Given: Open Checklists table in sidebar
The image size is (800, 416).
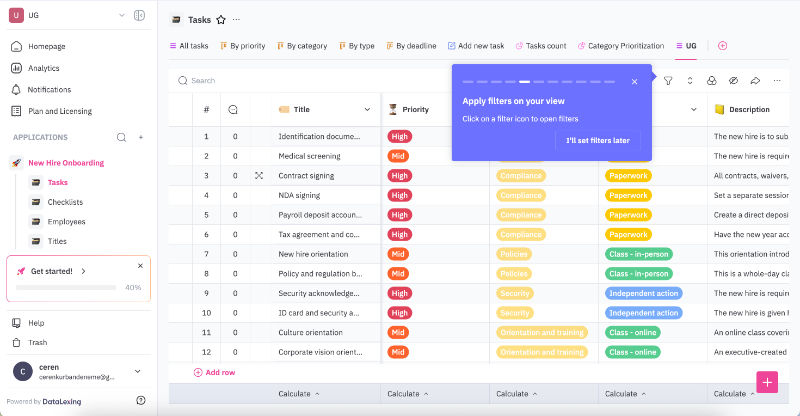Looking at the screenshot, I should (65, 202).
